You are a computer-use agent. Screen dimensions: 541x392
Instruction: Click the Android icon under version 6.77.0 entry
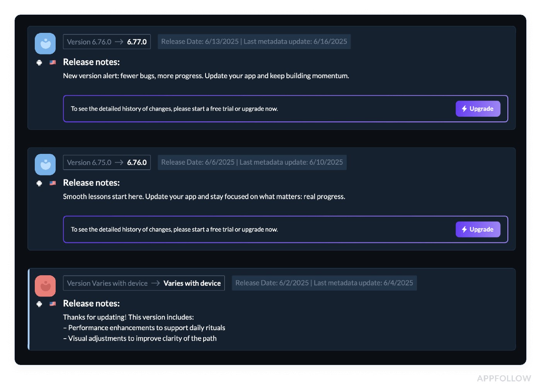(x=39, y=63)
